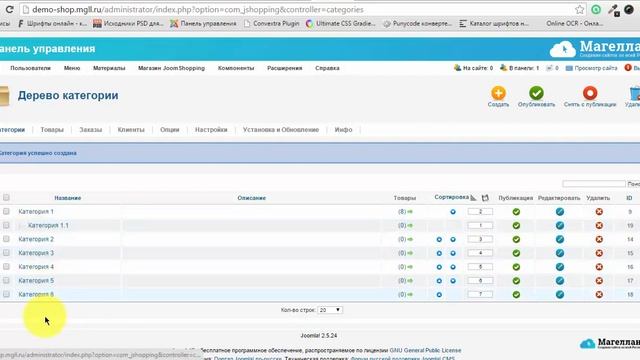640x360 pixels.
Task: Open the Материалы menu
Action: tap(109, 68)
